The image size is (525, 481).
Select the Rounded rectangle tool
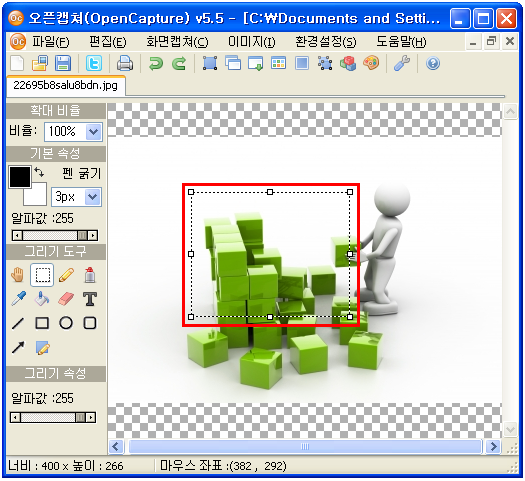(90, 323)
